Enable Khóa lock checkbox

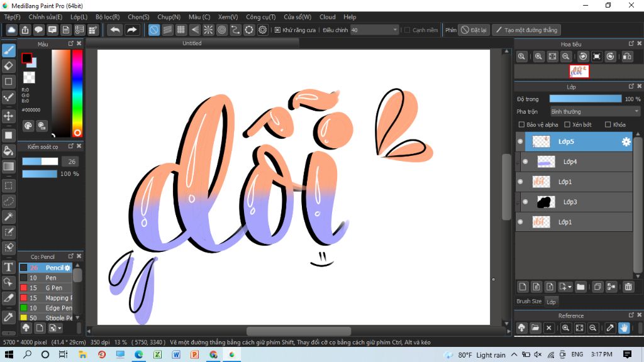608,124
